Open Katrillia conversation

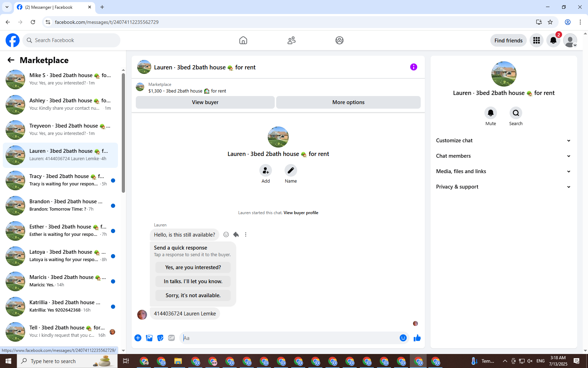[x=60, y=306]
